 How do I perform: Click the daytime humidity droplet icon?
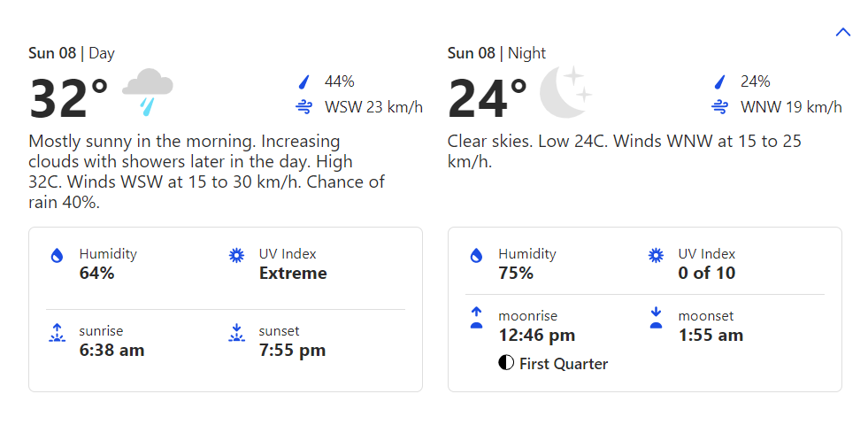pos(58,256)
